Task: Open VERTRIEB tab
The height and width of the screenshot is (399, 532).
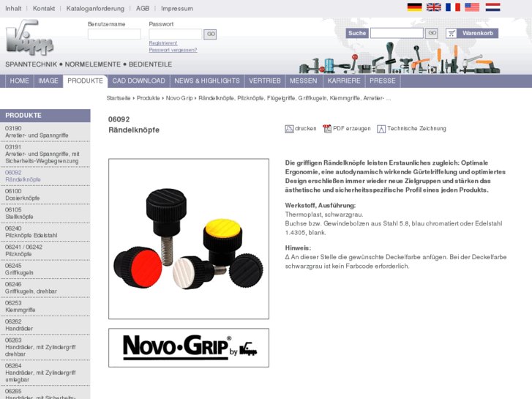Action: pyautogui.click(x=265, y=81)
